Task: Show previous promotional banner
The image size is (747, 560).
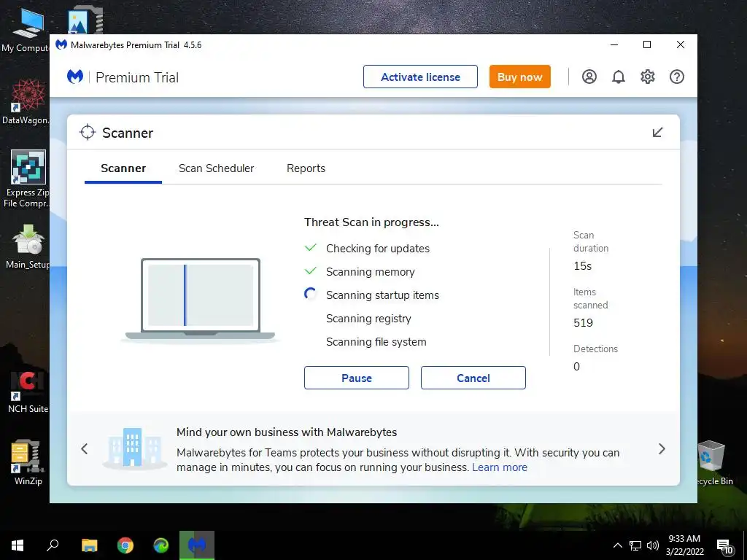Action: coord(85,448)
